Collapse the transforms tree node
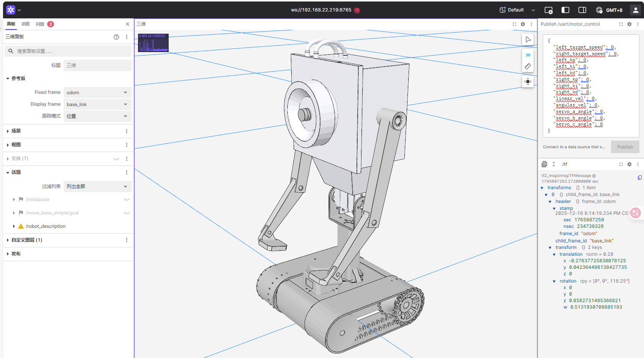 (542, 188)
